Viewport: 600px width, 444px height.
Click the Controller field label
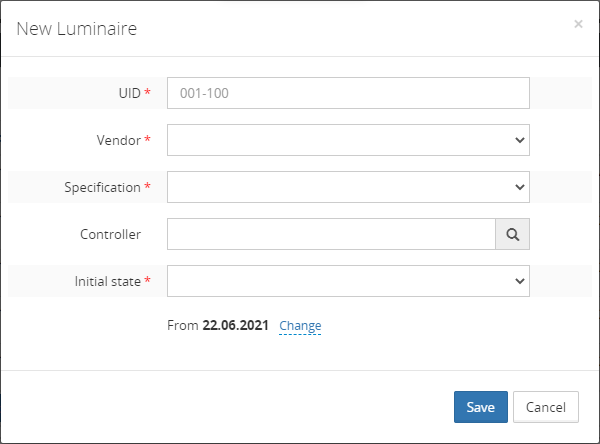pyautogui.click(x=110, y=234)
